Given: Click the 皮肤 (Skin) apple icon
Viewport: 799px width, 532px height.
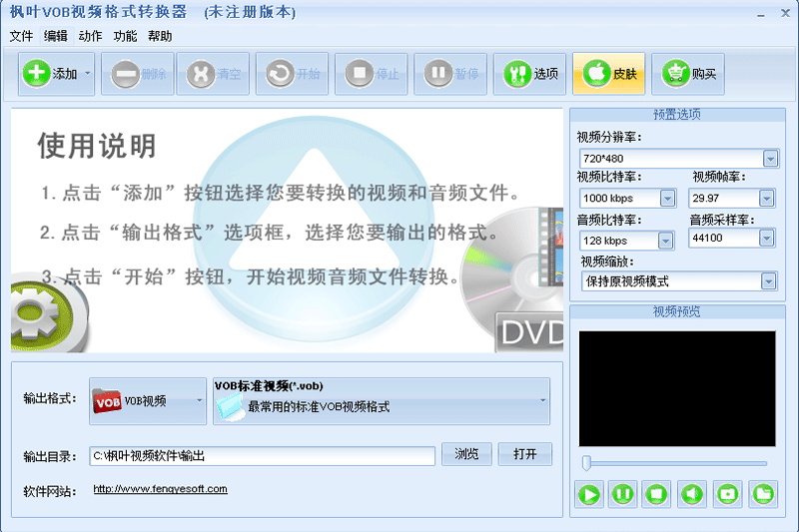Looking at the screenshot, I should pyautogui.click(x=609, y=74).
